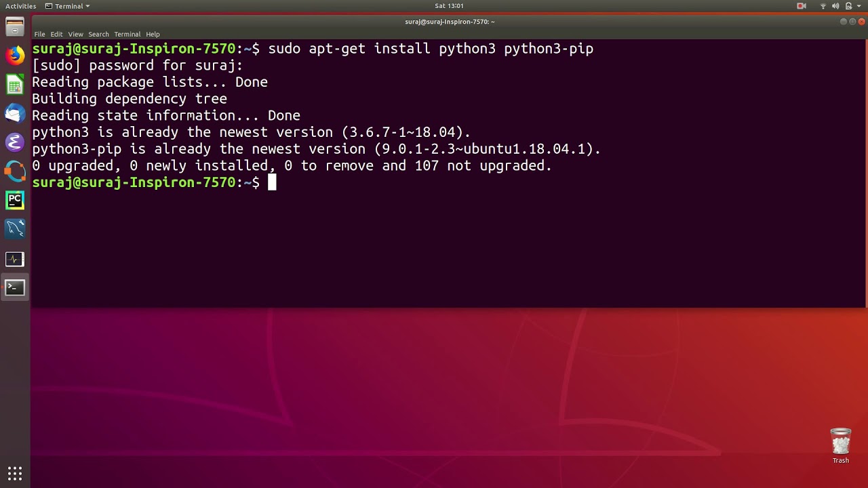Viewport: 868px width, 488px height.
Task: Open the View menu
Action: pyautogui.click(x=75, y=34)
